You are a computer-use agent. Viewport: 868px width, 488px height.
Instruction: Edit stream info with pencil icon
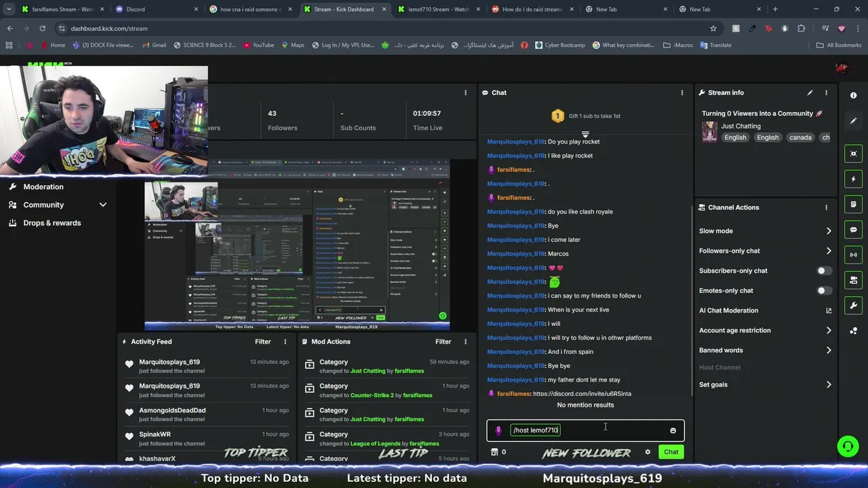pyautogui.click(x=810, y=93)
